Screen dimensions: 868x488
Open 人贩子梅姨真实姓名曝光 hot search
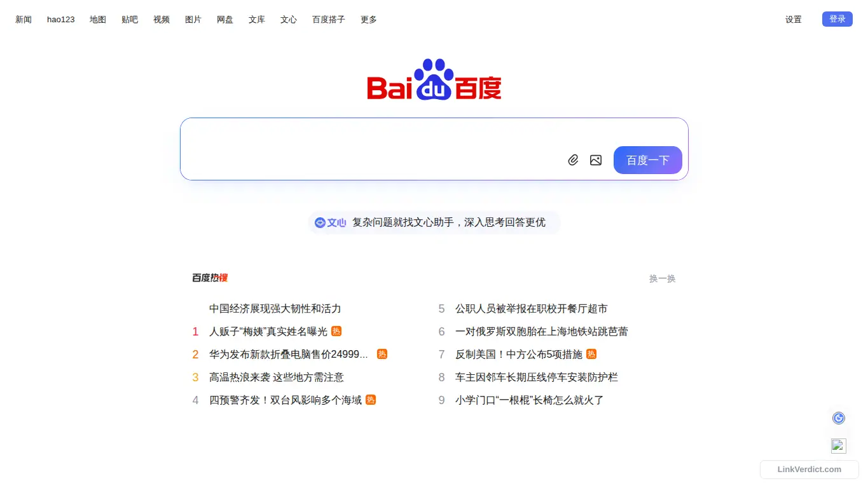(268, 332)
